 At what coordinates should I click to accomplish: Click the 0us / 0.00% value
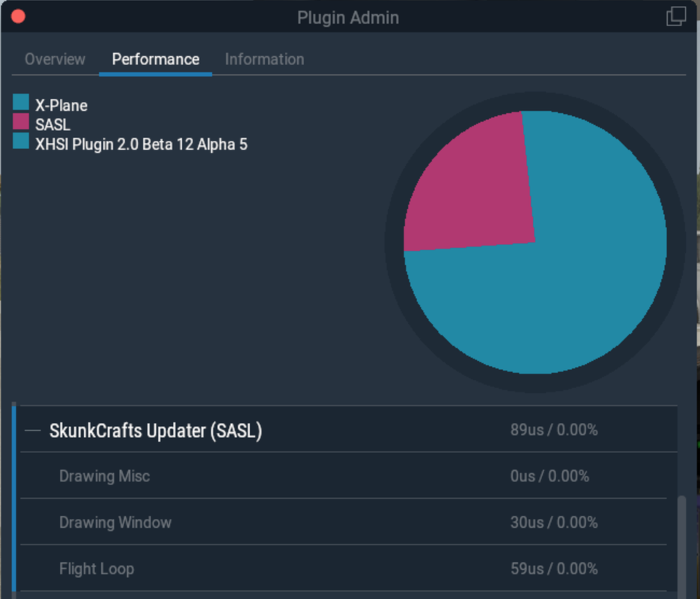click(x=550, y=476)
